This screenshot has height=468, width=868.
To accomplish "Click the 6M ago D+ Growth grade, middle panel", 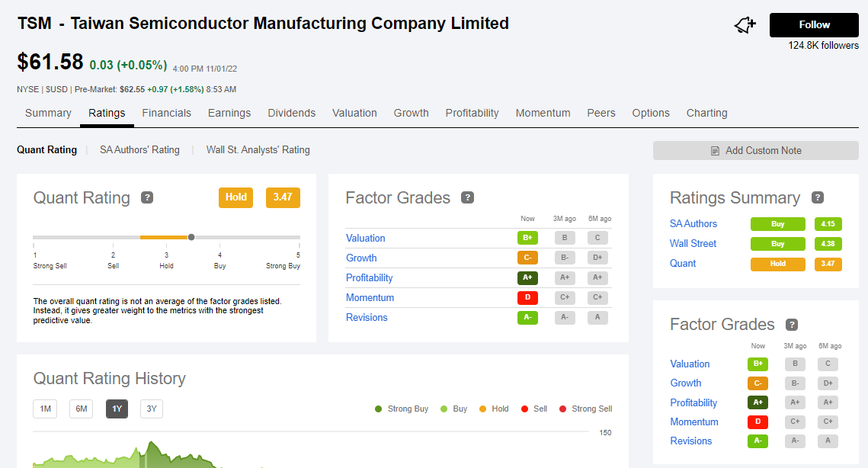I will click(597, 258).
